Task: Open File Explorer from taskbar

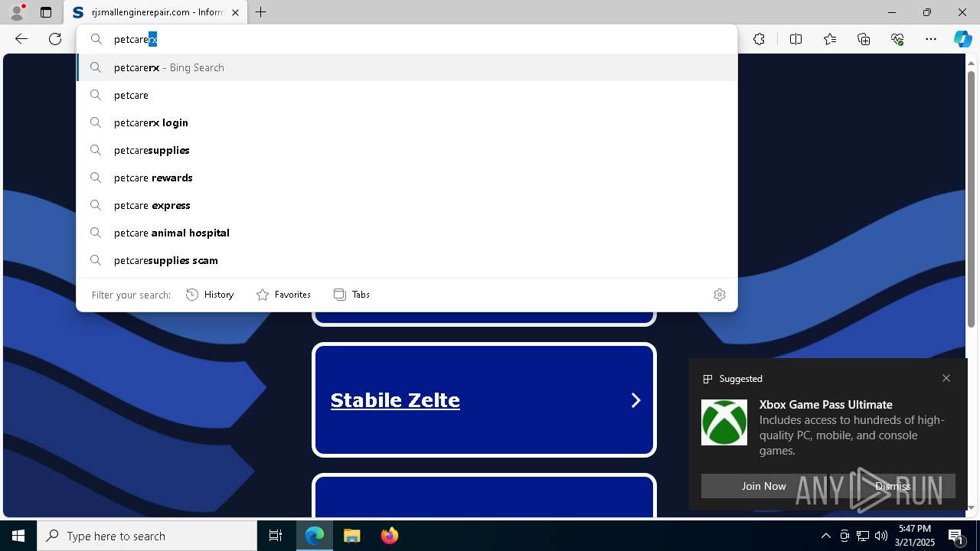Action: click(x=351, y=536)
